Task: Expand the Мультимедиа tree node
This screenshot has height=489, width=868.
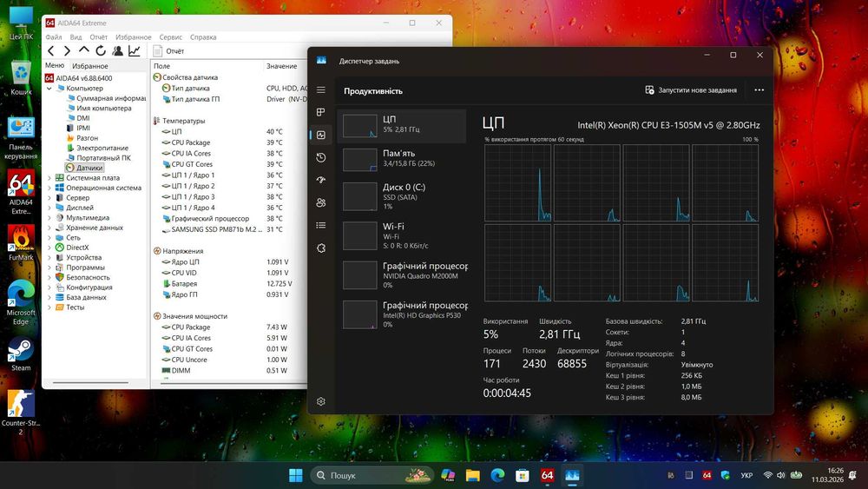Action: (49, 218)
